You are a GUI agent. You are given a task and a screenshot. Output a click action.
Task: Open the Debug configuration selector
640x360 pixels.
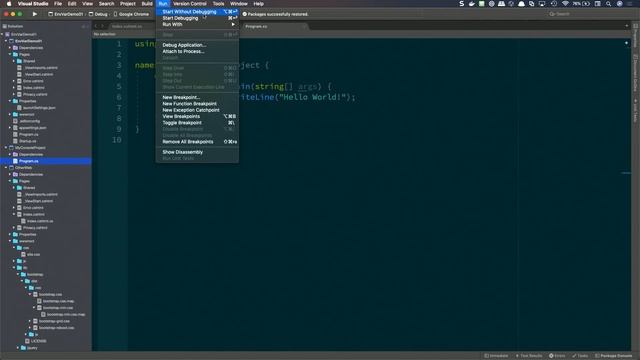tap(98, 14)
